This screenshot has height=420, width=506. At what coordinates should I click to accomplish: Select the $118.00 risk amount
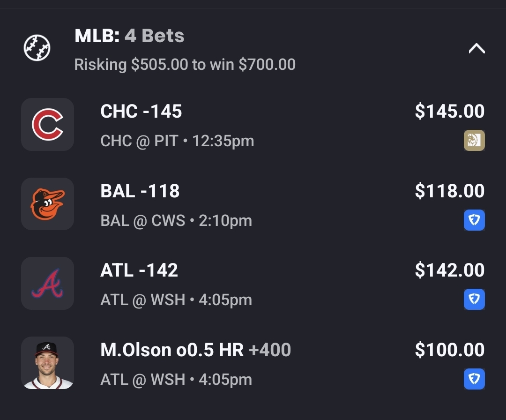tap(449, 191)
